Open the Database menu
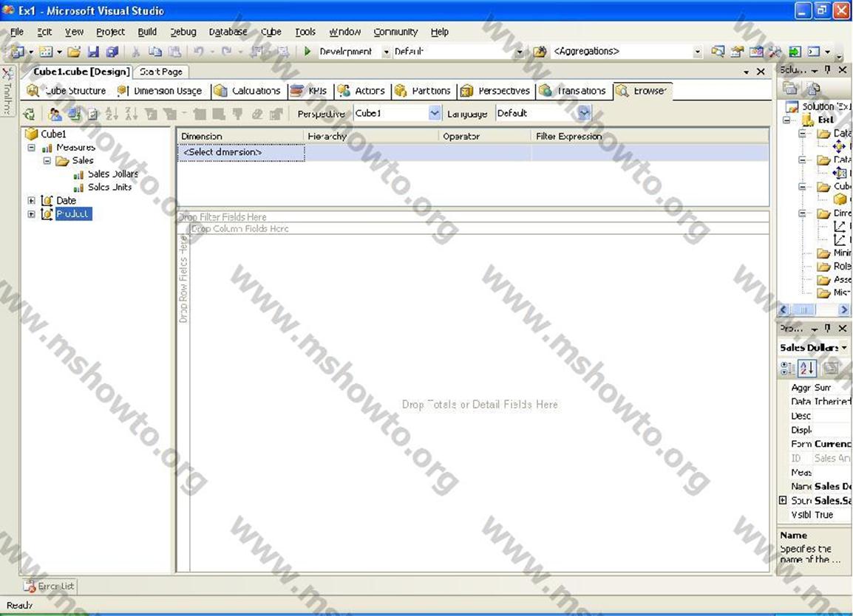 (x=228, y=32)
